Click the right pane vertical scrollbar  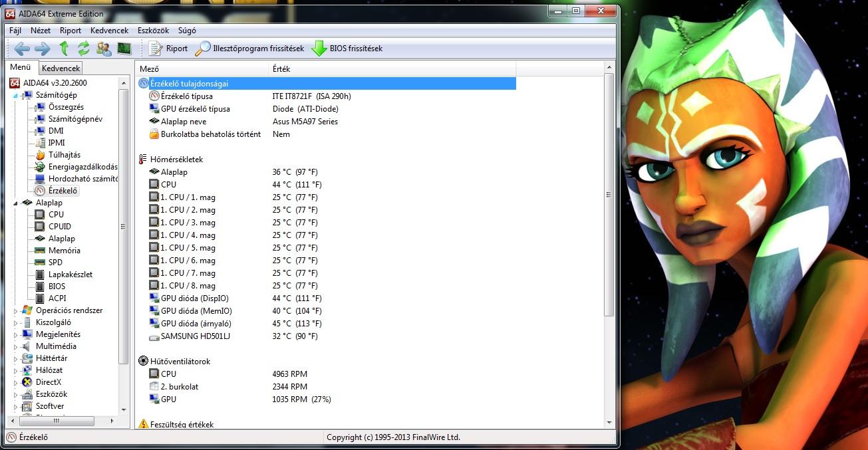609,194
